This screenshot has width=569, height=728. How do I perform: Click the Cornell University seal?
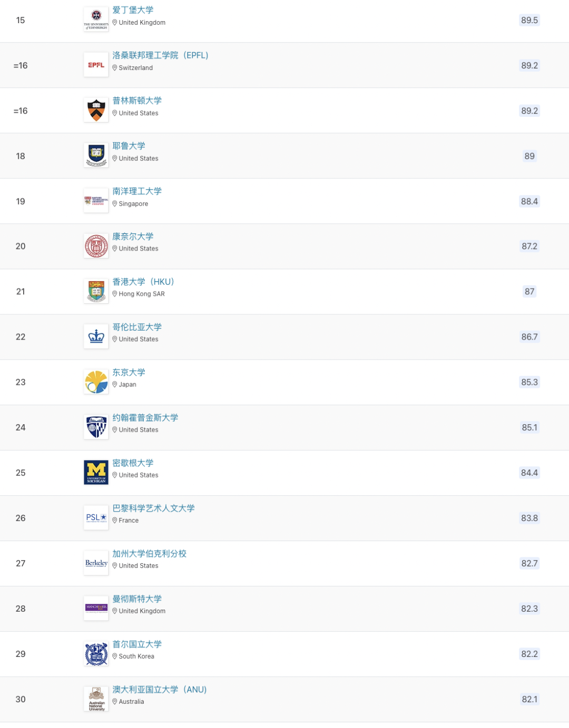click(x=96, y=246)
